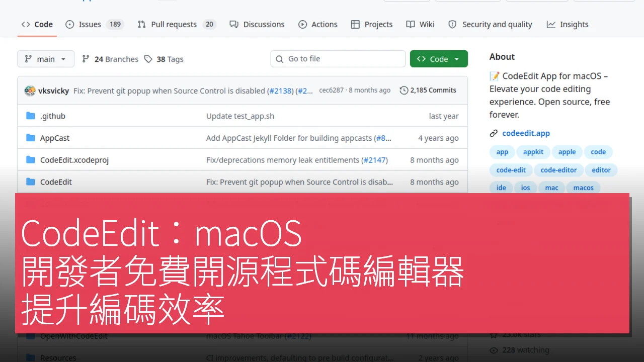Select the 'mac' topic tag
Viewport: 644px width, 362px height.
click(552, 188)
